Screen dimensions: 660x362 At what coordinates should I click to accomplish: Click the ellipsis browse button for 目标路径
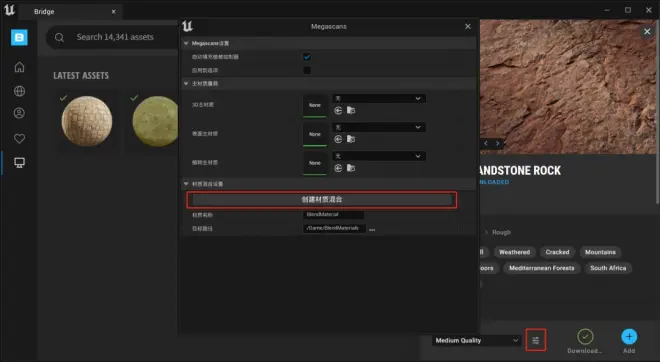coord(372,229)
